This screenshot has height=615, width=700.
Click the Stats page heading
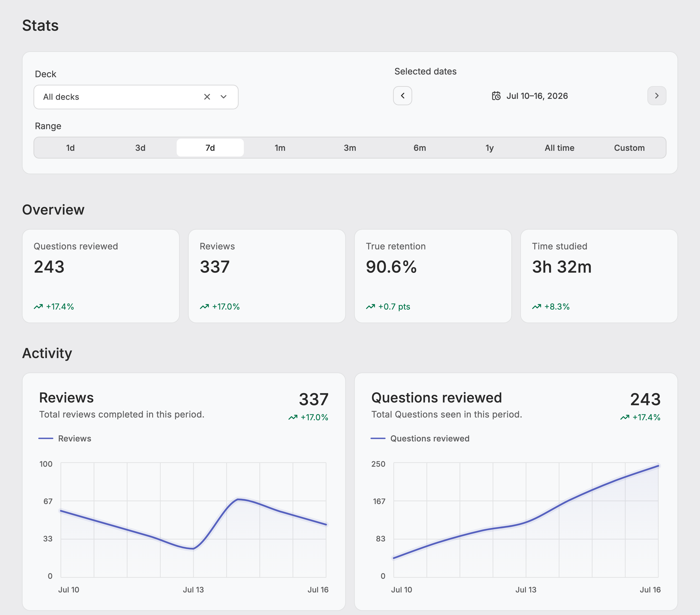click(40, 26)
